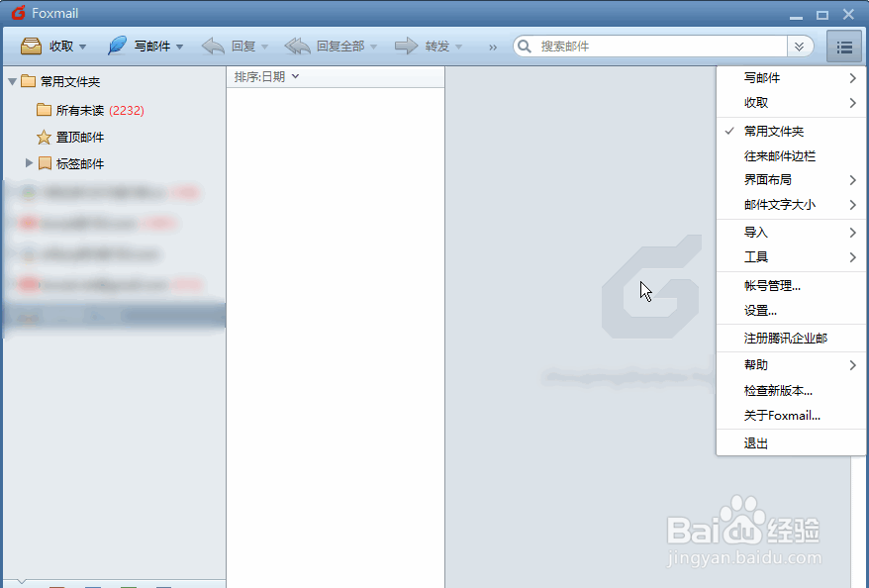Toggle the 常用文件夹 checked menu item
Viewport: 869px width, 588px height.
(791, 132)
